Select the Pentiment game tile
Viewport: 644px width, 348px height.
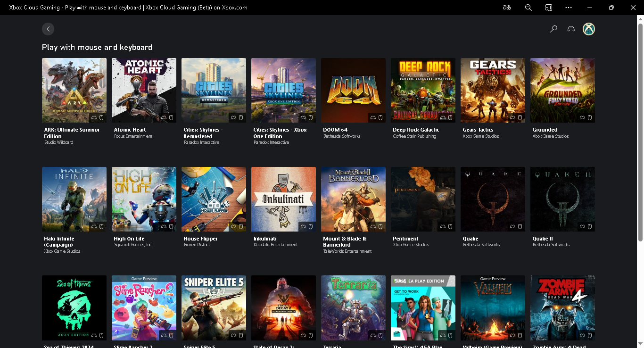click(423, 199)
